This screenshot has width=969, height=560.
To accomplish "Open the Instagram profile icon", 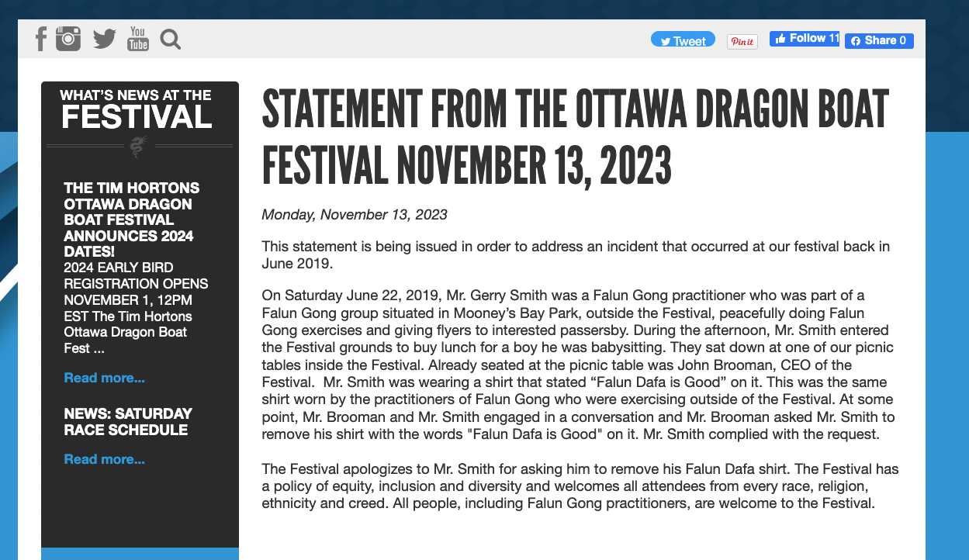I will coord(68,38).
